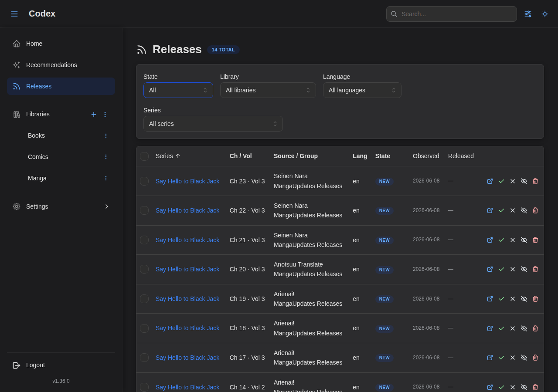Viewport: 558px width, 392px height.
Task: Open the filter sliders icon in header
Action: [x=528, y=14]
